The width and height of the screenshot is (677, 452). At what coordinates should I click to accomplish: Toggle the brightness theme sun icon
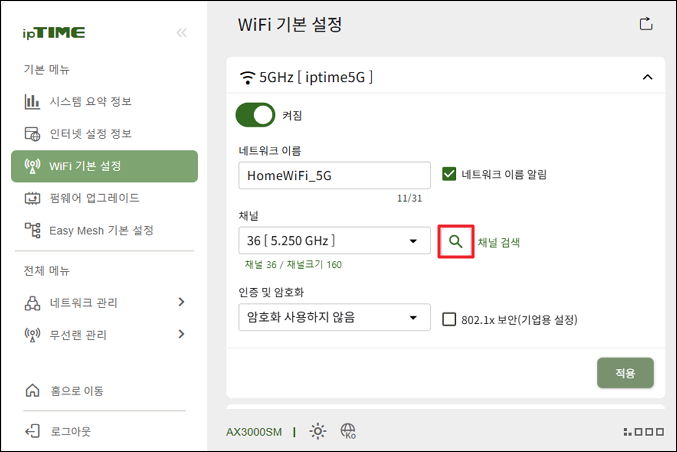click(318, 431)
